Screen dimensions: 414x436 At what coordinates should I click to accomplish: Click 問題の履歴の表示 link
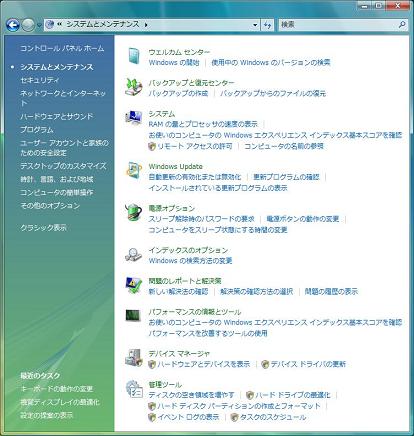(331, 292)
